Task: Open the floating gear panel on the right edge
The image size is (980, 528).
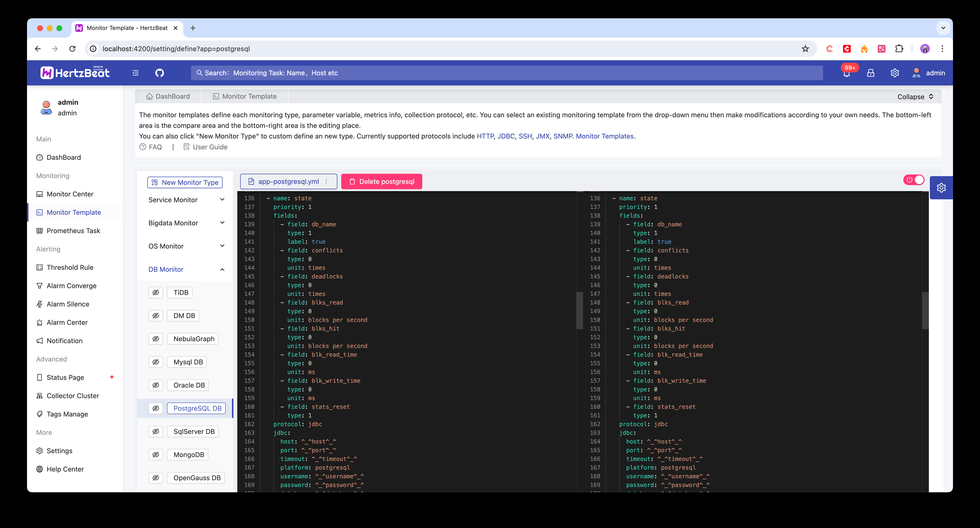Action: 942,187
